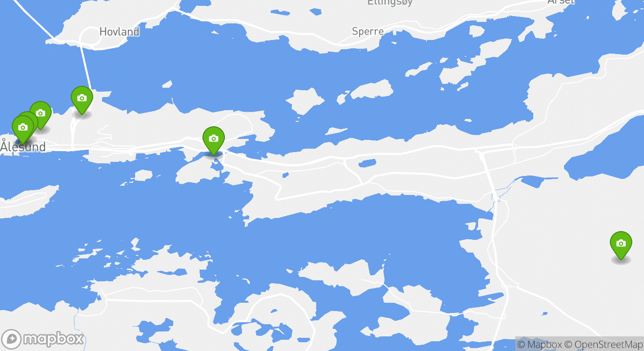Click the white road line crossing water below Hovland
This screenshot has height=351, width=644.
[86, 68]
